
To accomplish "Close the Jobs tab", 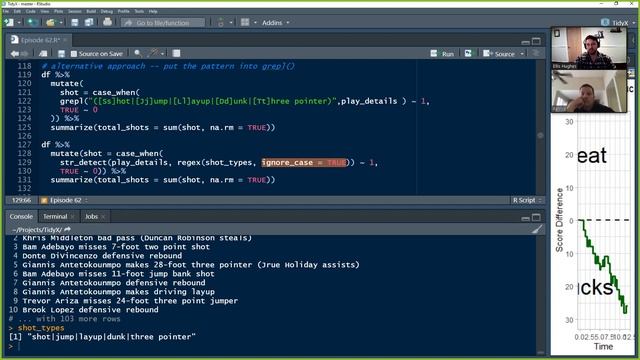I will (103, 217).
